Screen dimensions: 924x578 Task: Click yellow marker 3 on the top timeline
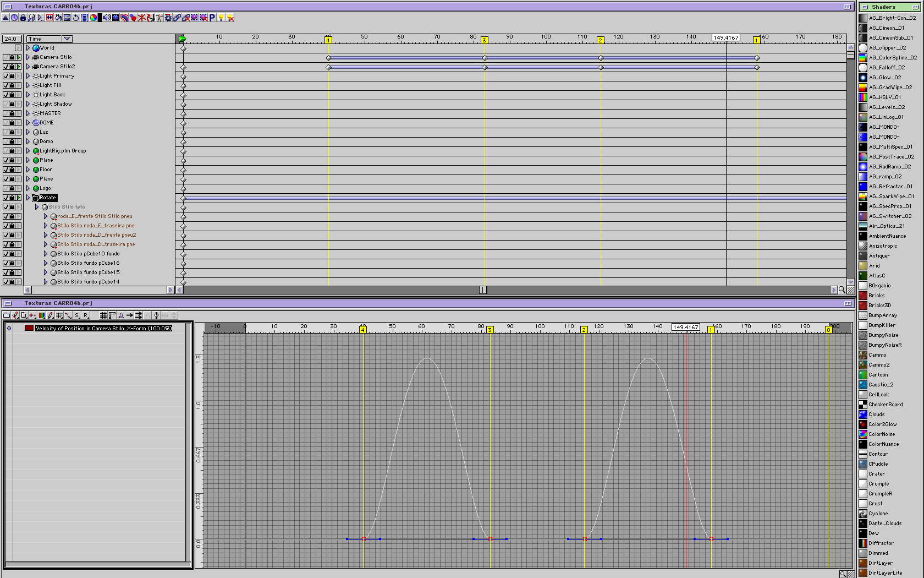[x=484, y=40]
